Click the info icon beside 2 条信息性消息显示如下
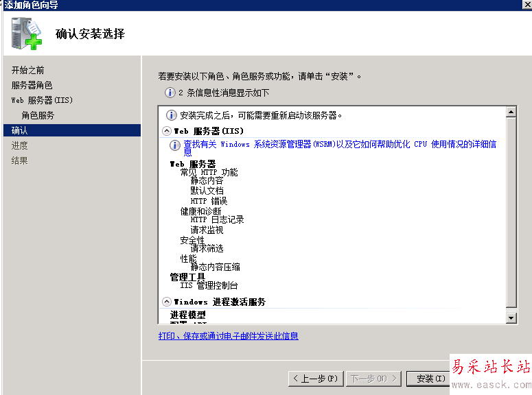 [x=170, y=93]
